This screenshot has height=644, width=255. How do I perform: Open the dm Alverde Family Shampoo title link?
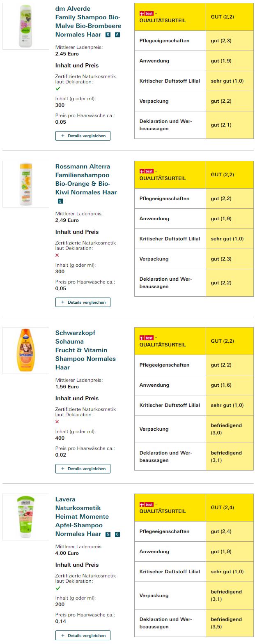click(x=87, y=21)
